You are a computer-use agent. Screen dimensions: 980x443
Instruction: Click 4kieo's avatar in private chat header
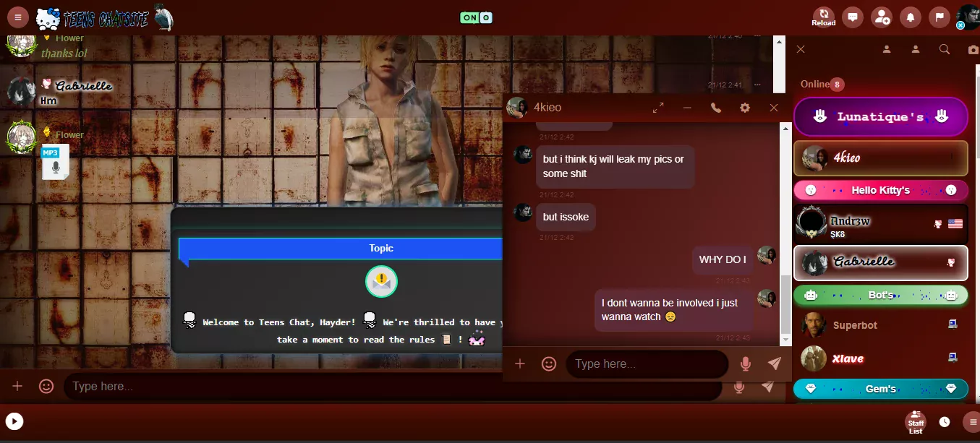517,108
